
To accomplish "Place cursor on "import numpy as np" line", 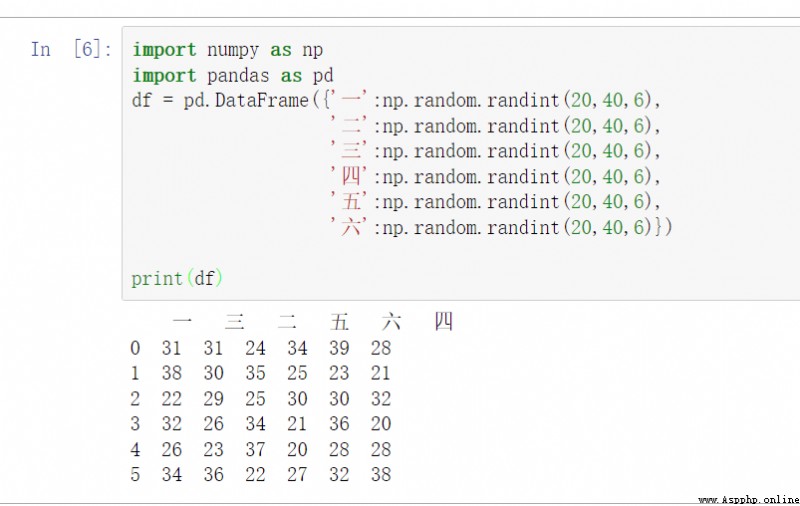I will tap(228, 50).
